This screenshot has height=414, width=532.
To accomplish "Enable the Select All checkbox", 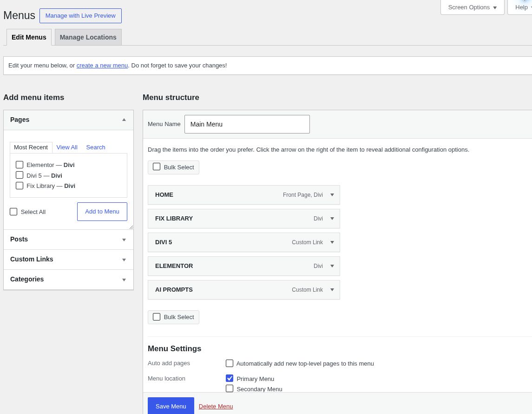I will coord(13,212).
